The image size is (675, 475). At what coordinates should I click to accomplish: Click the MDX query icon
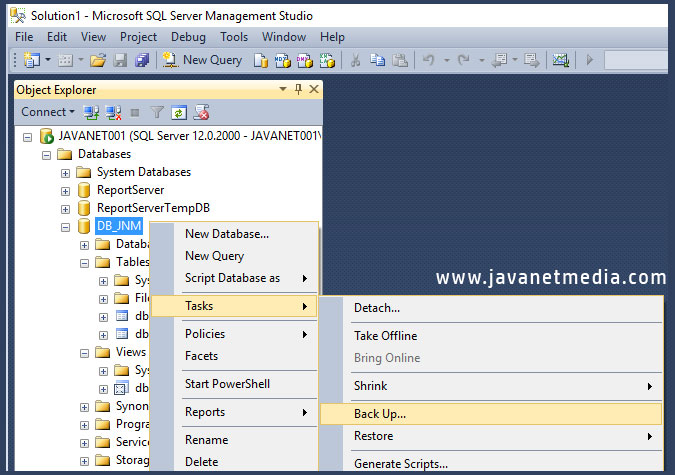(x=283, y=60)
